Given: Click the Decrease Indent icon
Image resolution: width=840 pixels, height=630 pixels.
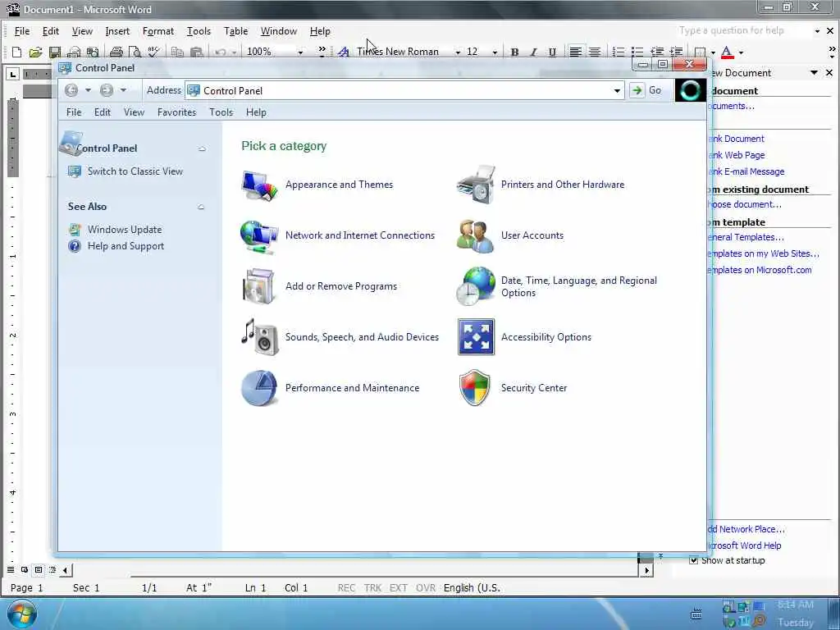Looking at the screenshot, I should coord(657,52).
